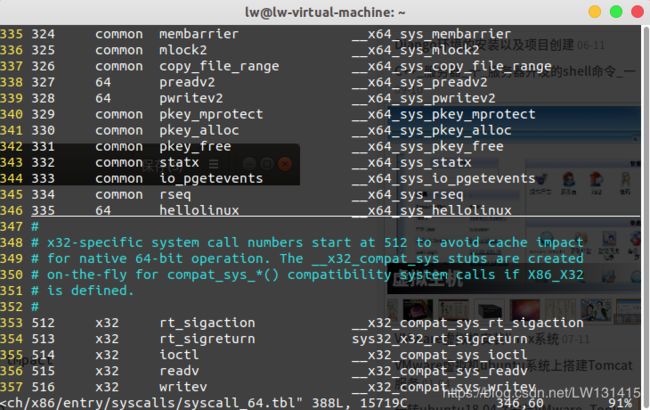Click comment line starting 'for native 64-bit operation'
The image size is (650, 410).
(x=308, y=259)
